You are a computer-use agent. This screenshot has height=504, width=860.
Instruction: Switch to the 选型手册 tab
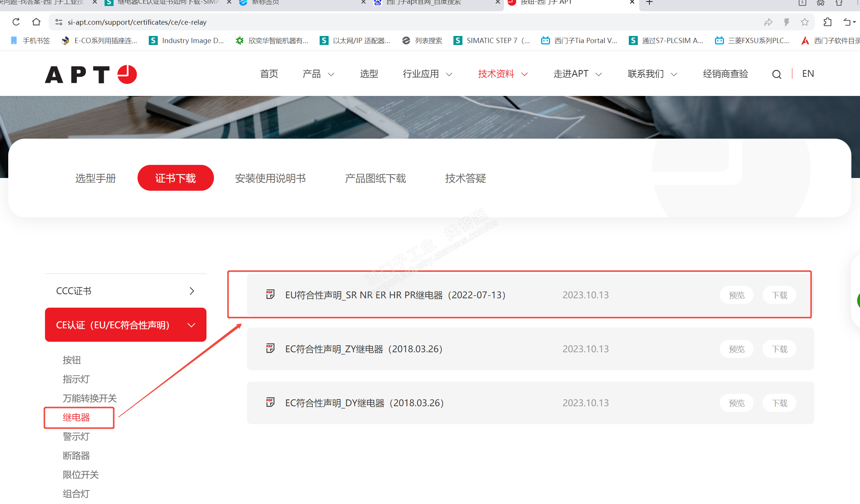pyautogui.click(x=96, y=178)
